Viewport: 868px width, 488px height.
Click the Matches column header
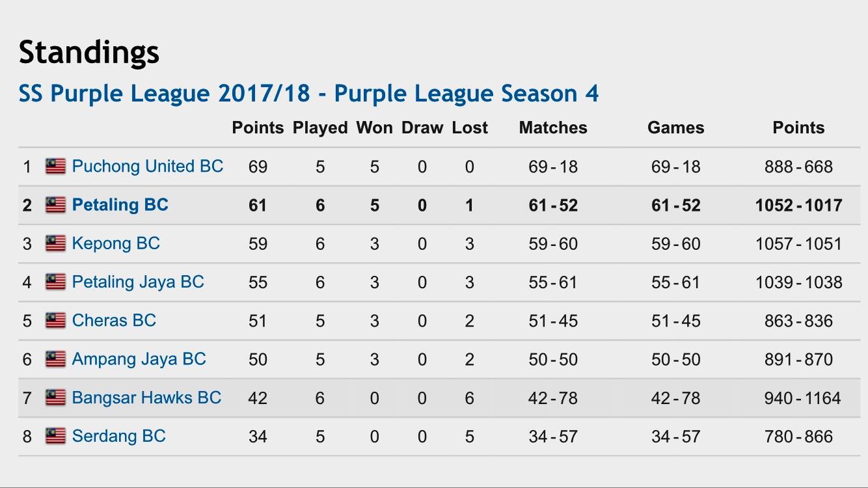tap(553, 128)
